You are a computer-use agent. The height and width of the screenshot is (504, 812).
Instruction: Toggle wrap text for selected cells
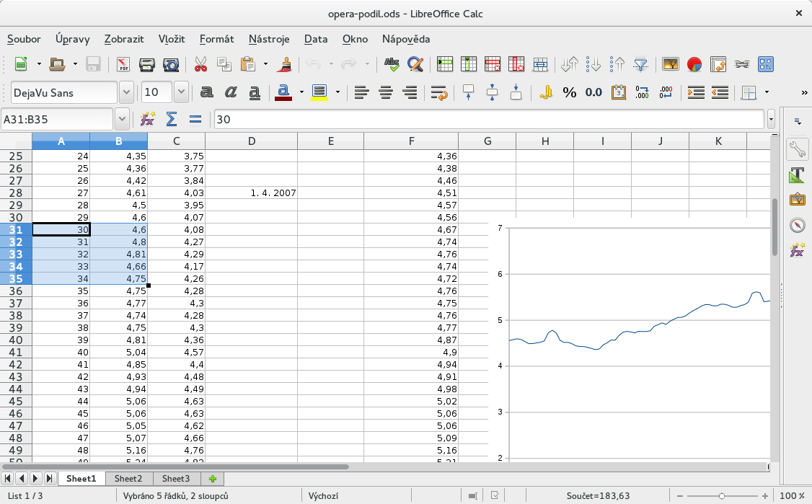click(x=438, y=92)
